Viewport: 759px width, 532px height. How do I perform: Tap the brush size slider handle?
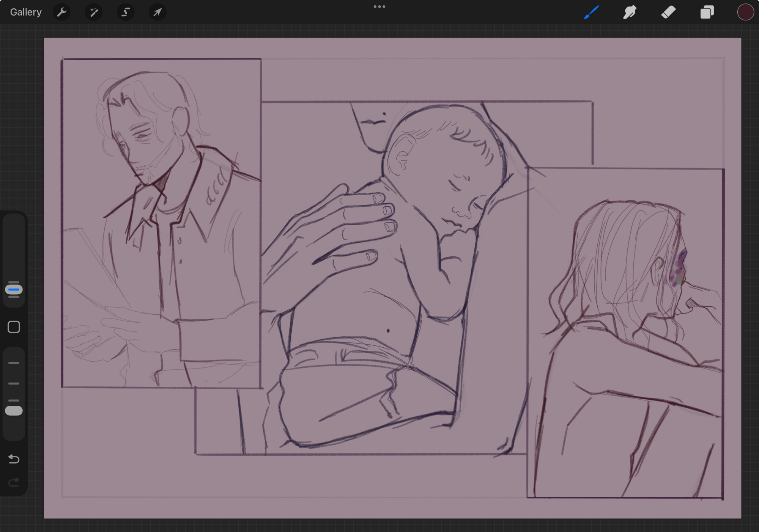click(x=14, y=290)
